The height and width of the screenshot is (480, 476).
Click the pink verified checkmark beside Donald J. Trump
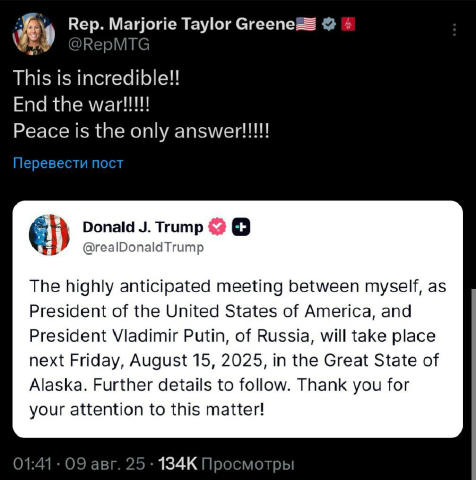[217, 227]
